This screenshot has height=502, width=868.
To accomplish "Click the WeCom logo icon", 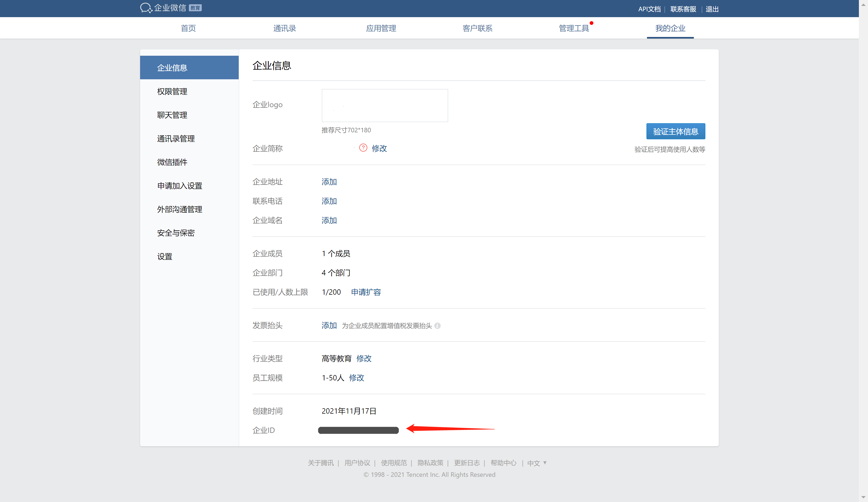I will (146, 8).
